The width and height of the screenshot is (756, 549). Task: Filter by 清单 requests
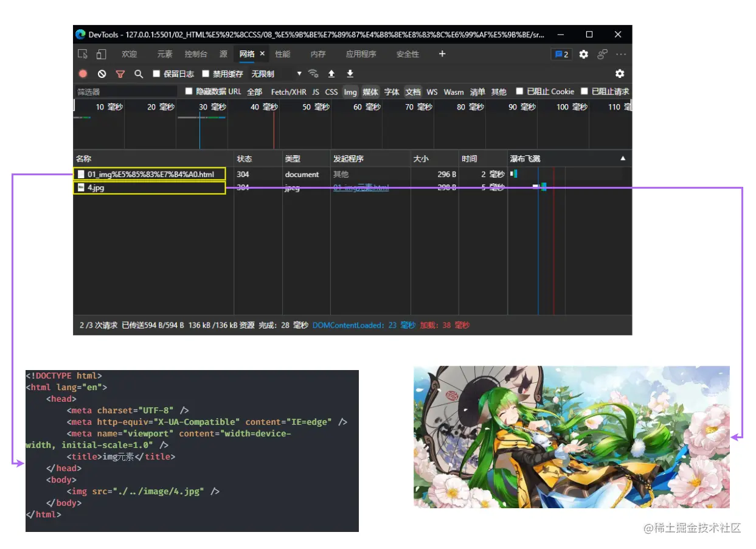pyautogui.click(x=477, y=92)
